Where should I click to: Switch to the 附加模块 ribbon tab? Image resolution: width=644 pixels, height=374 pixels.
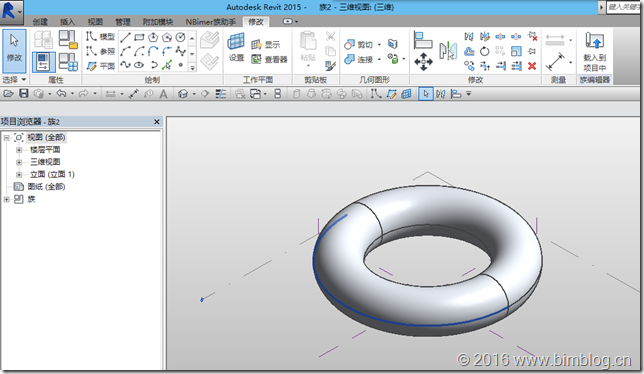coord(158,22)
